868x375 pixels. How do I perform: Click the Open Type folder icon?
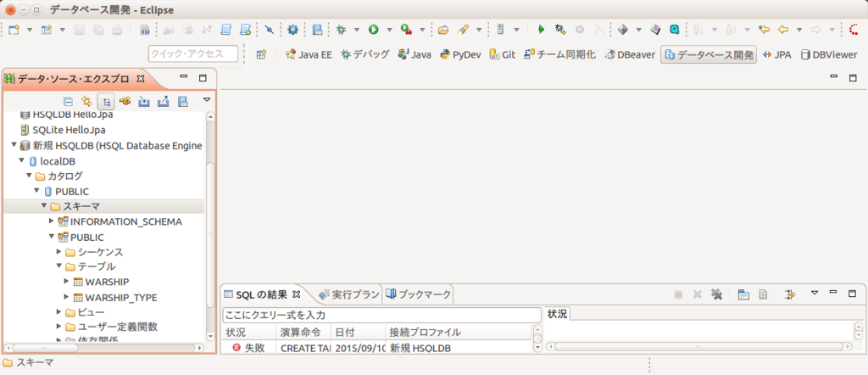pos(442,30)
